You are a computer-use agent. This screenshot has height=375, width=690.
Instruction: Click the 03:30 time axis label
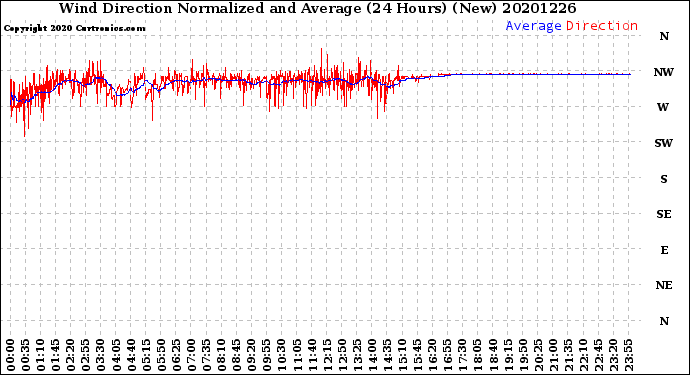pyautogui.click(x=101, y=355)
